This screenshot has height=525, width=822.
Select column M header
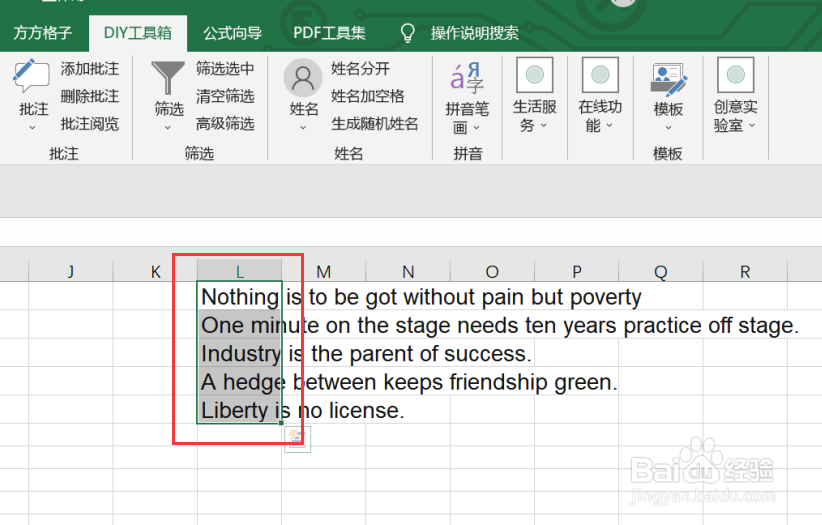323,271
